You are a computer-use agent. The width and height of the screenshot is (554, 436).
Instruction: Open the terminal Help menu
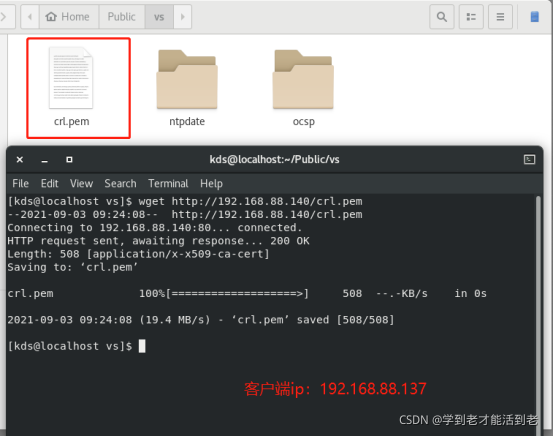pyautogui.click(x=211, y=183)
